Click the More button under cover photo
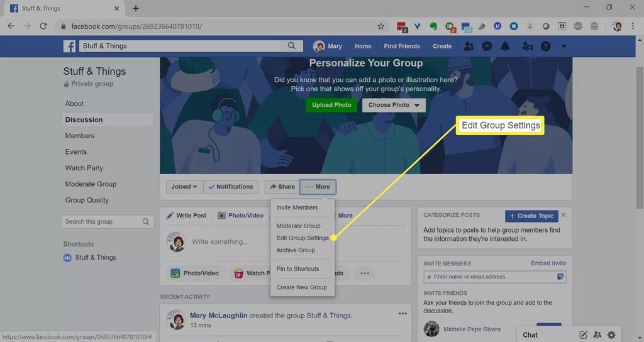 [x=318, y=187]
